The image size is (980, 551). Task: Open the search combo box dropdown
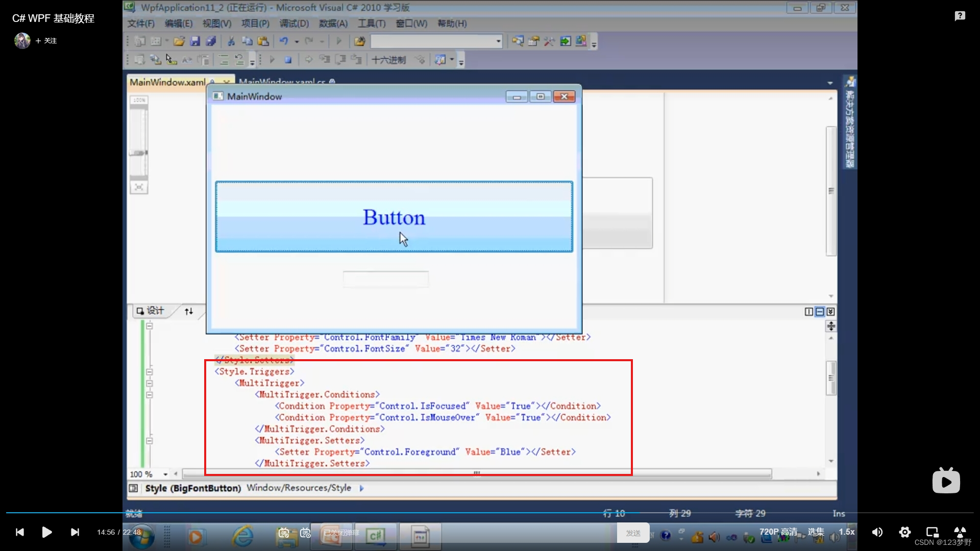click(x=499, y=41)
